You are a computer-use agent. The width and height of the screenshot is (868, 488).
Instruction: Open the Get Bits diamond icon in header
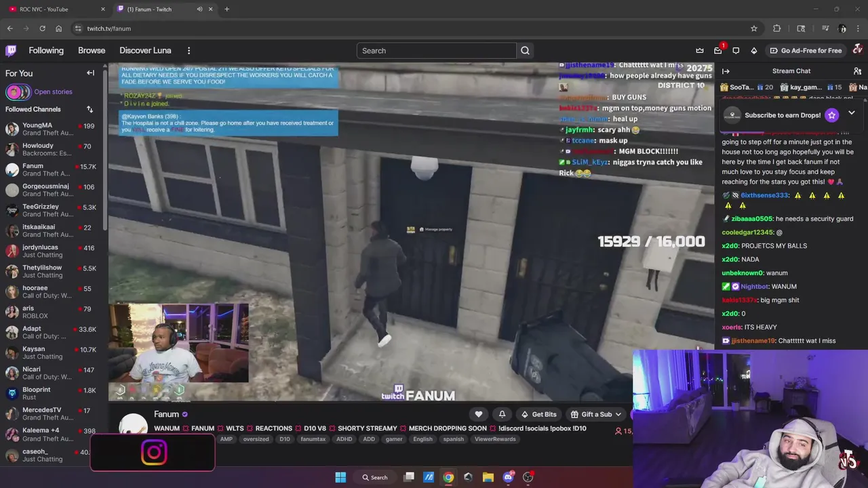pyautogui.click(x=753, y=50)
